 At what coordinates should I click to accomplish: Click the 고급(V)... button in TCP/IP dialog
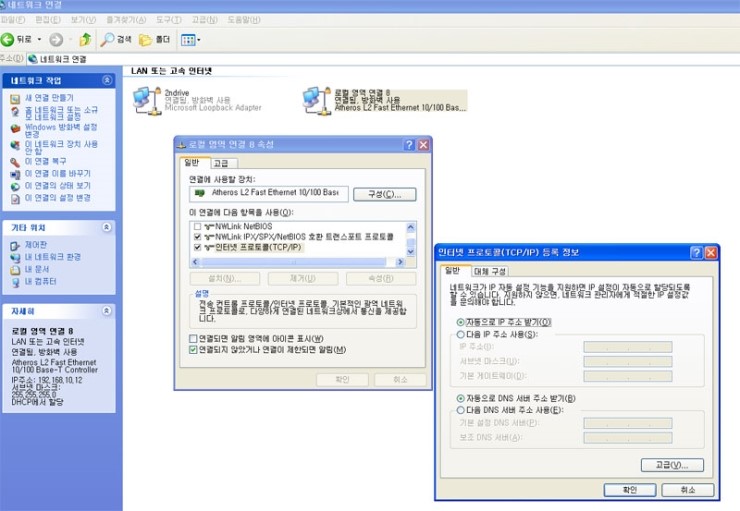(665, 466)
